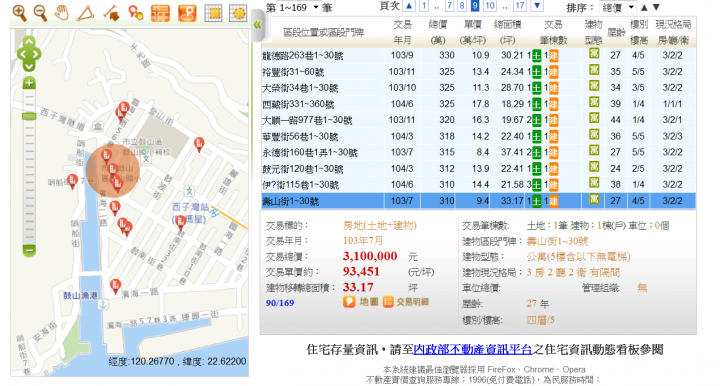720x386 pixels.
Task: Sort descending with the down triangle
Action: [x=656, y=7]
